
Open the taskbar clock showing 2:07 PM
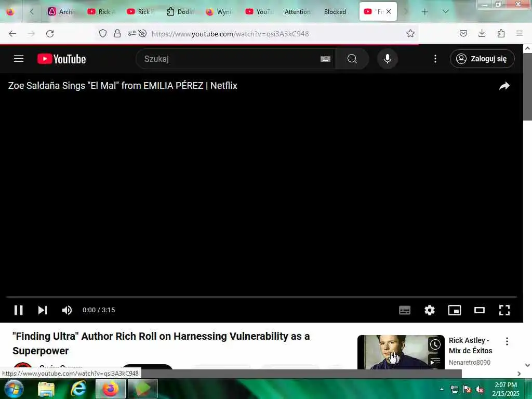pyautogui.click(x=506, y=389)
